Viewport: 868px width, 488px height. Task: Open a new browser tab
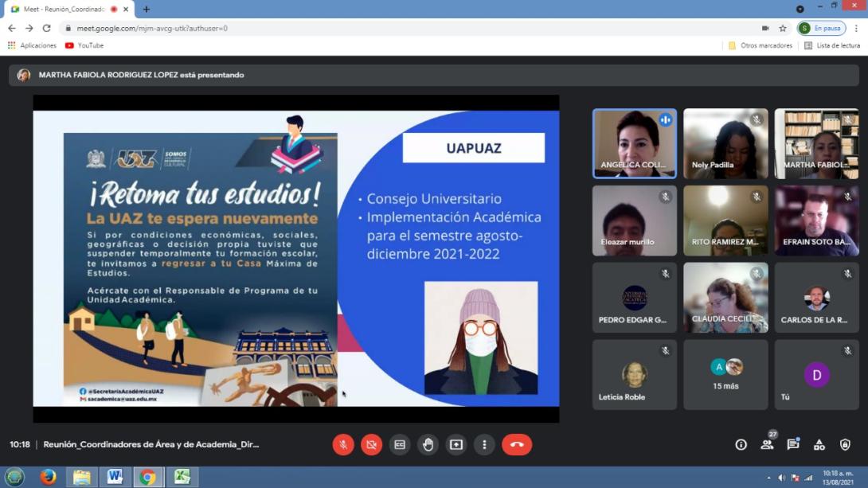point(147,9)
